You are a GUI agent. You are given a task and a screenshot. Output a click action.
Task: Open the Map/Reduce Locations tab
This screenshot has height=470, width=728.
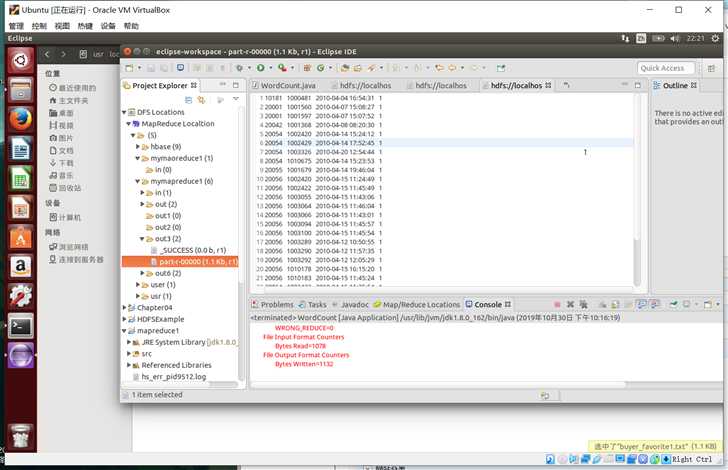click(416, 305)
